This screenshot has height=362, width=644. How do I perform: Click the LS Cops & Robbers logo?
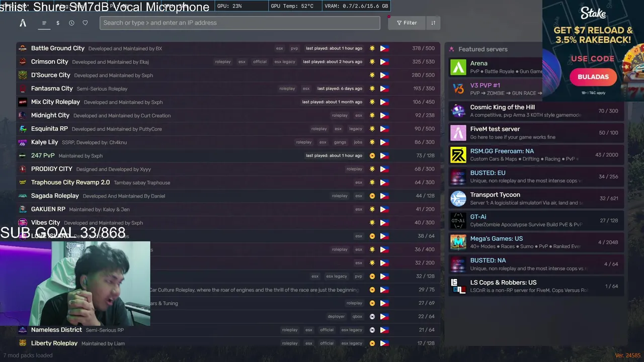458,286
